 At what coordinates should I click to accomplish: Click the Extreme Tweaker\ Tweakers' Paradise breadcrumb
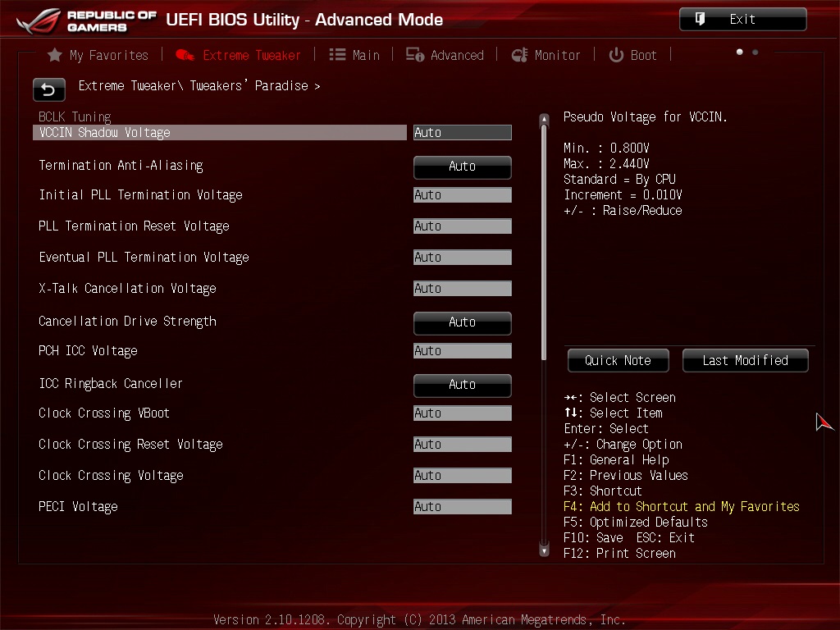tap(199, 85)
